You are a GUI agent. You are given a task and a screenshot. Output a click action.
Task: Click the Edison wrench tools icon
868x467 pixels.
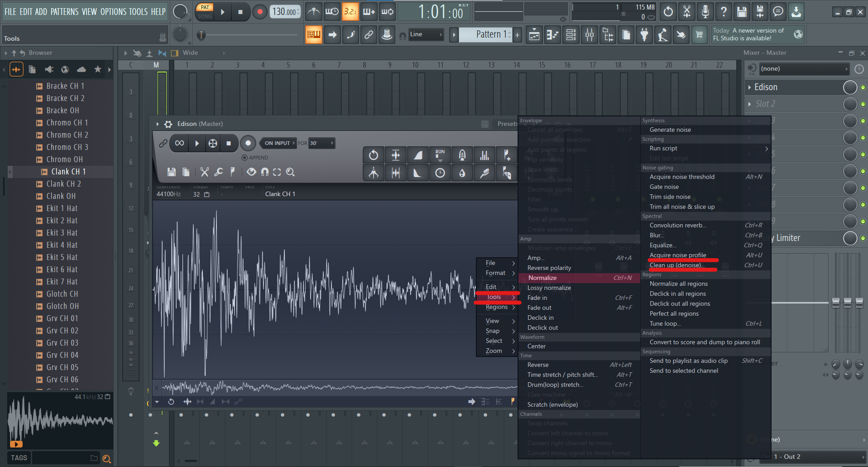219,172
